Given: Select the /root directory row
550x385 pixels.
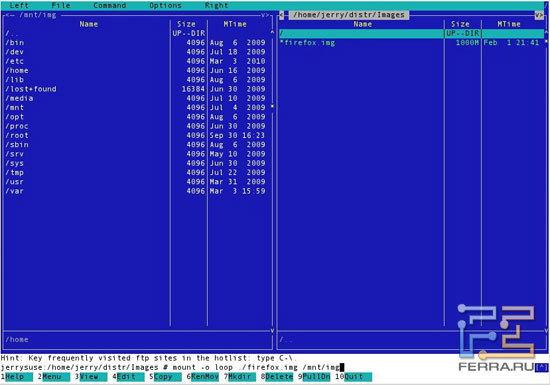Looking at the screenshot, I should click(138, 135).
